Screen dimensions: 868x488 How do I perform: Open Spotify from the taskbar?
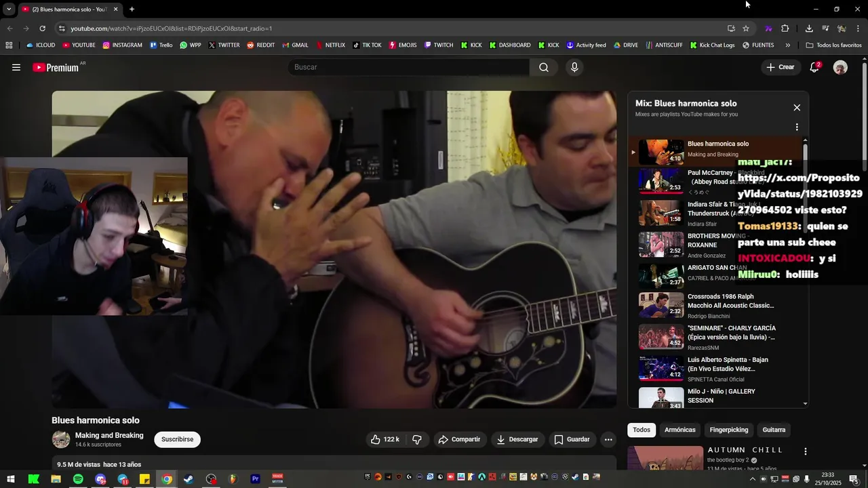78,479
